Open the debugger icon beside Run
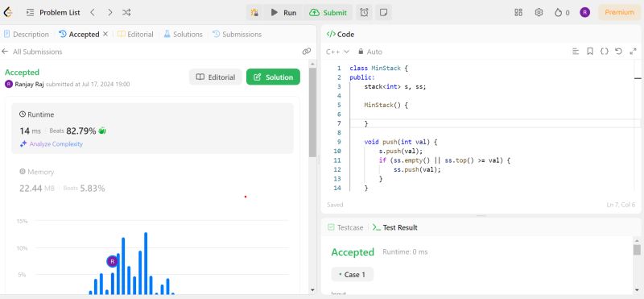 [254, 13]
